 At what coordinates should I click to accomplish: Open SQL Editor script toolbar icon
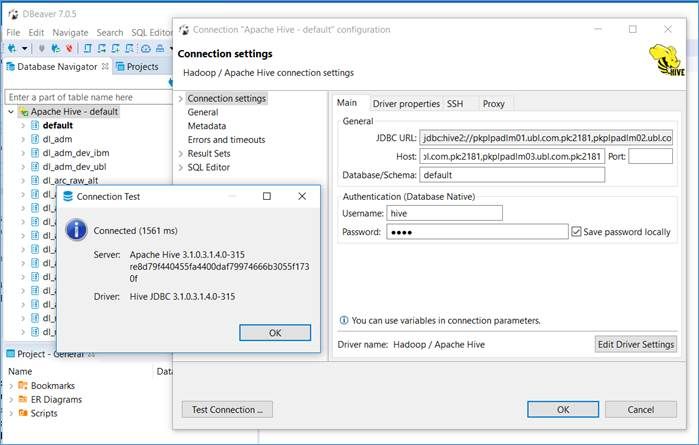[88, 48]
